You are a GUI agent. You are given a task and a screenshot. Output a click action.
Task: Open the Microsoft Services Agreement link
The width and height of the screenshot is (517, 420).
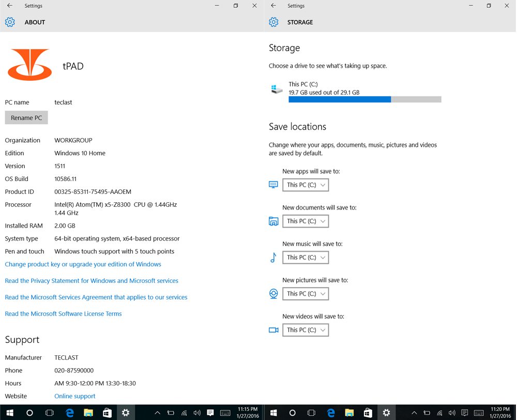(x=96, y=297)
